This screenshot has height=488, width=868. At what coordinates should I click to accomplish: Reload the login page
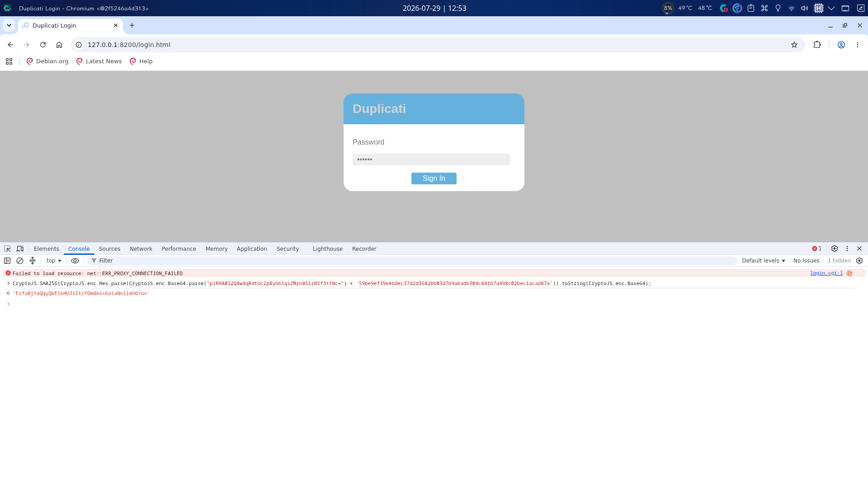(43, 45)
